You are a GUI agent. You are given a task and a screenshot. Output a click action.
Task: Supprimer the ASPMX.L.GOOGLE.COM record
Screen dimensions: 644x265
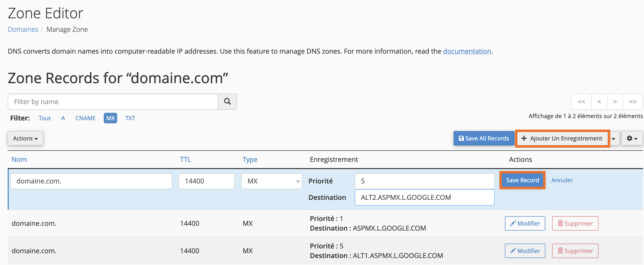coord(575,223)
